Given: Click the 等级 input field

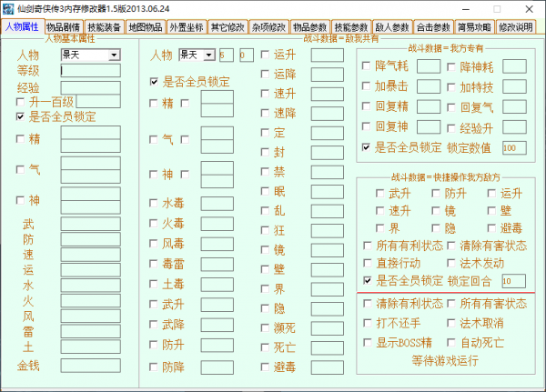Looking at the screenshot, I should [x=90, y=71].
